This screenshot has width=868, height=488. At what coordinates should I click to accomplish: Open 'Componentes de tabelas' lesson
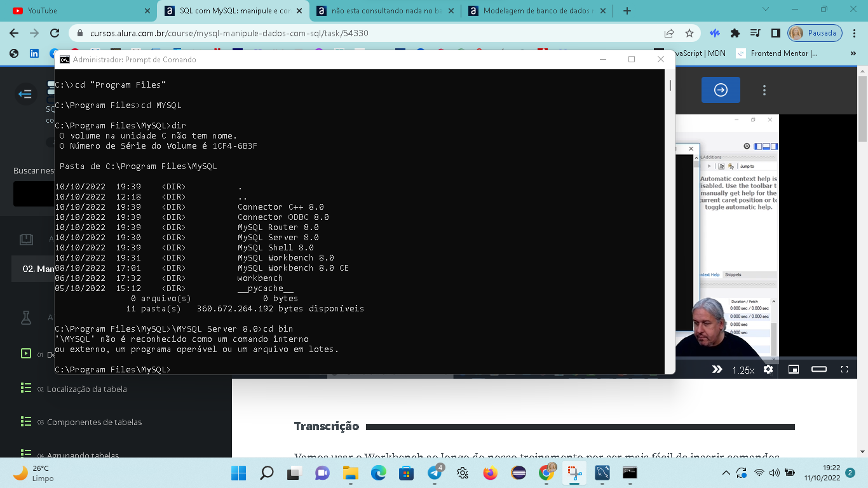[x=94, y=422]
